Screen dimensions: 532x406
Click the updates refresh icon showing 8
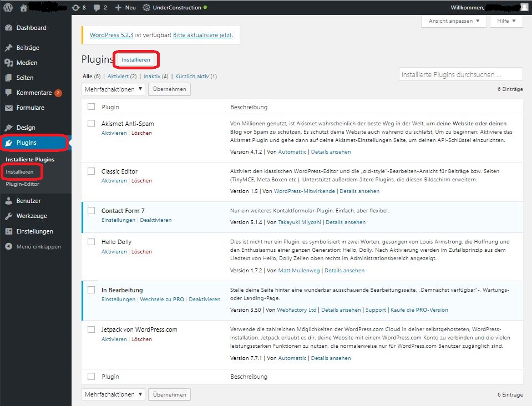[x=77, y=8]
